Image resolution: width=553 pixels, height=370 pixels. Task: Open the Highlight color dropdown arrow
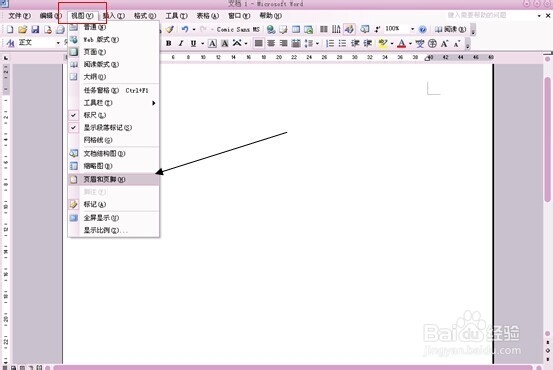pos(392,43)
